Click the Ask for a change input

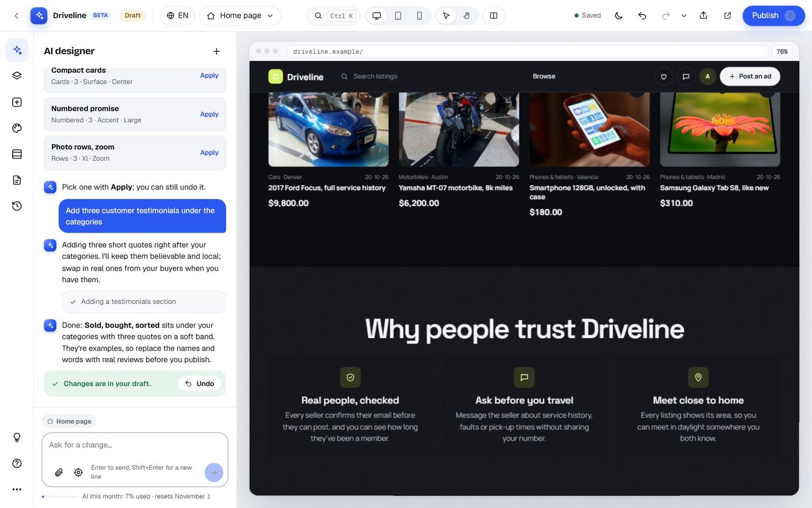pos(135,445)
